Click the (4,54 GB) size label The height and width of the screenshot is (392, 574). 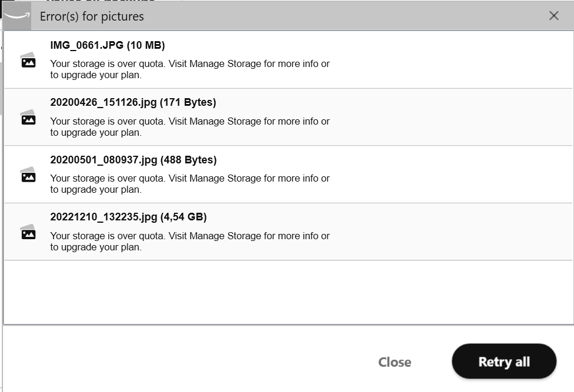(183, 217)
